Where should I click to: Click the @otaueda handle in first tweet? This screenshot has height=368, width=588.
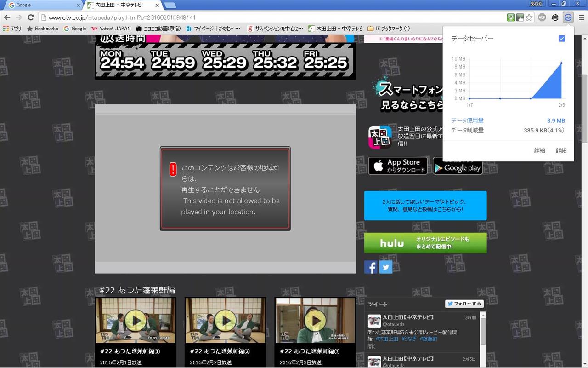point(394,324)
